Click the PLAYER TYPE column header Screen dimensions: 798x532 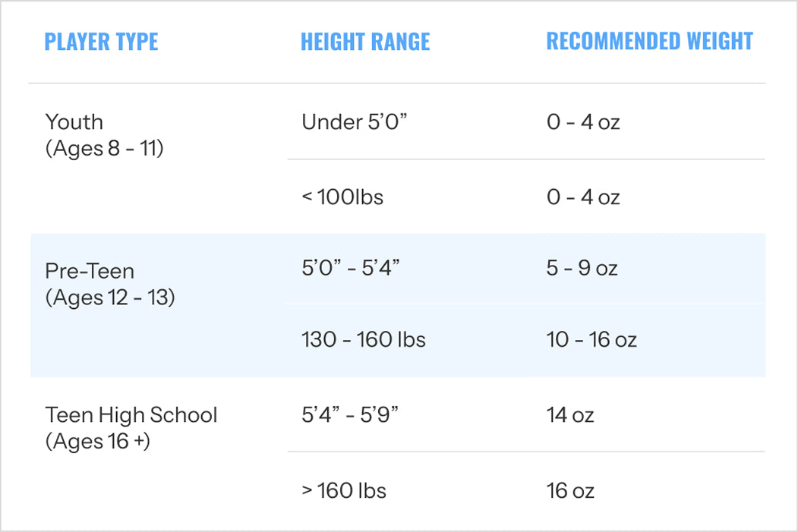tap(101, 41)
